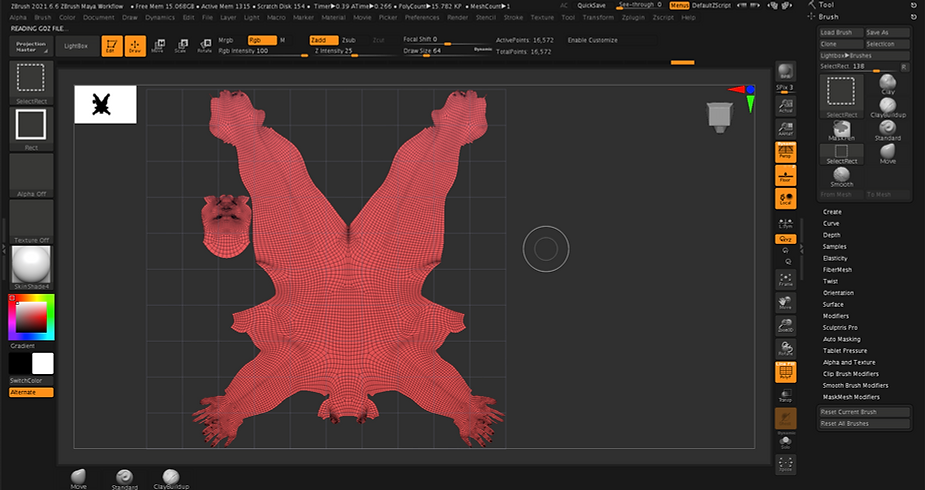Click the AAHalf view icon

[785, 129]
